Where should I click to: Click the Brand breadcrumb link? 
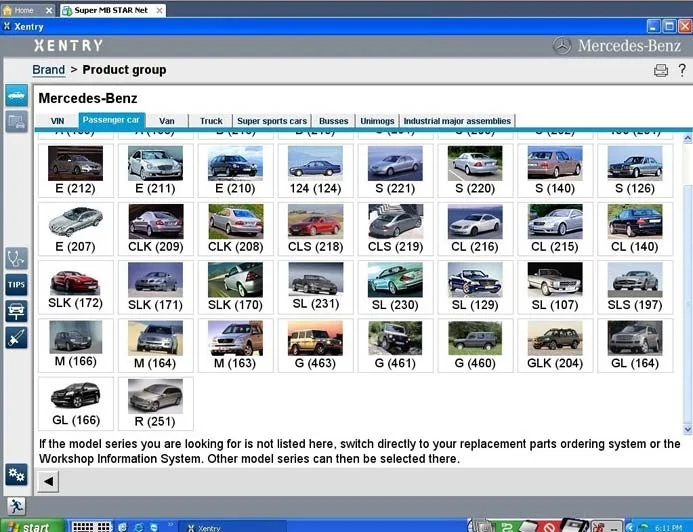49,70
